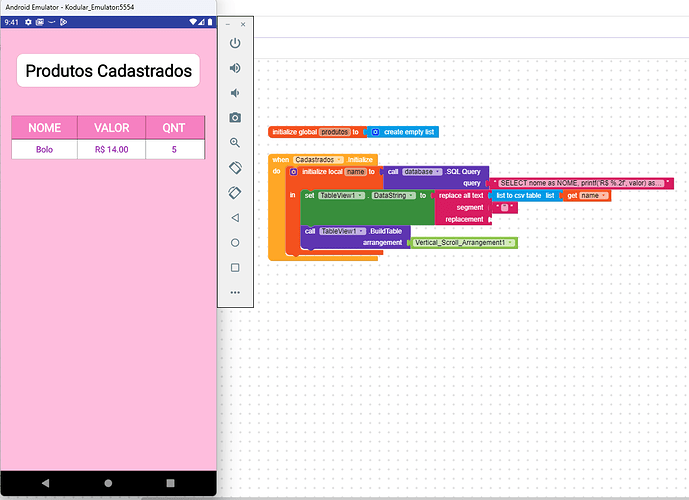This screenshot has width=689, height=500.
Task: Open mutator gear on create empty list block
Action: (375, 132)
